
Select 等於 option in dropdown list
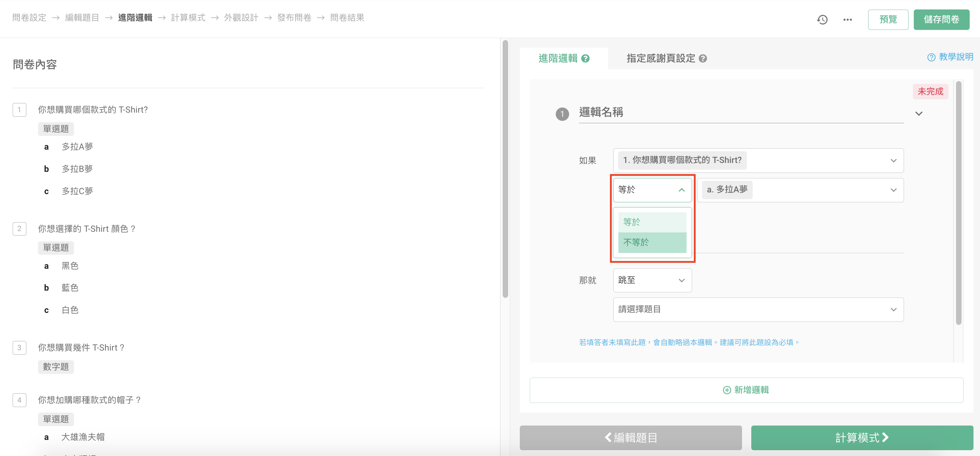coord(652,222)
